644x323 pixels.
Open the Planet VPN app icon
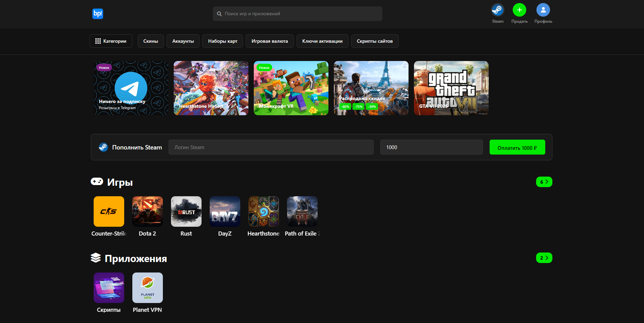click(148, 288)
